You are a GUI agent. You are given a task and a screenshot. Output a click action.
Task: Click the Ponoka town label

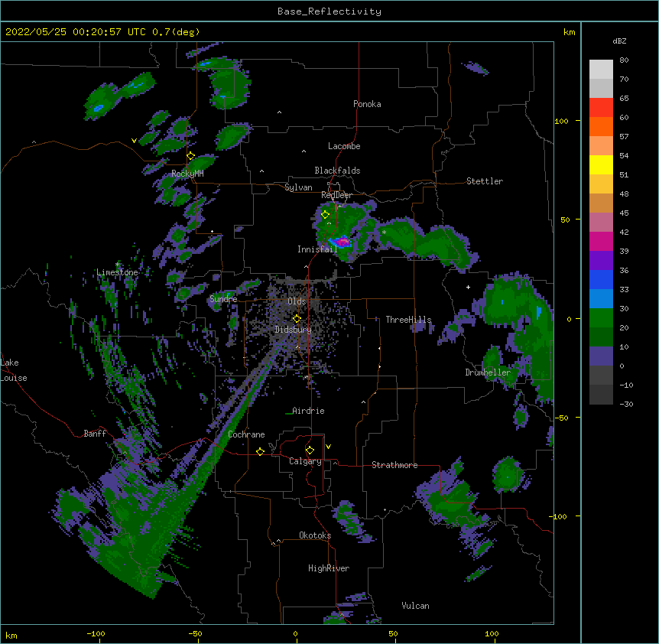(x=367, y=104)
